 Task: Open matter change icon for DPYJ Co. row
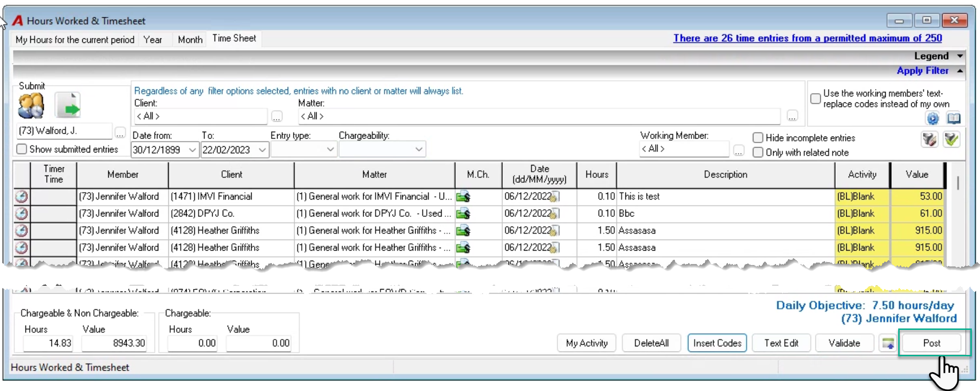click(x=463, y=214)
